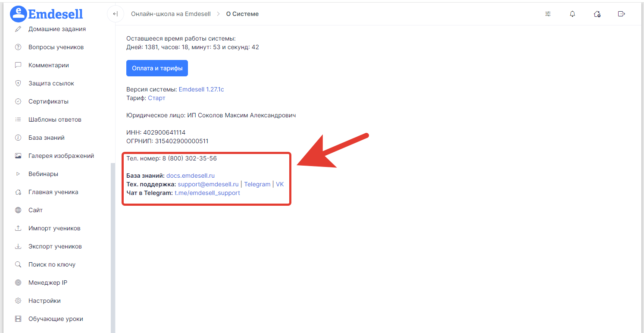The image size is (644, 333).
Task: Open База знаний sidebar item
Action: click(x=47, y=138)
